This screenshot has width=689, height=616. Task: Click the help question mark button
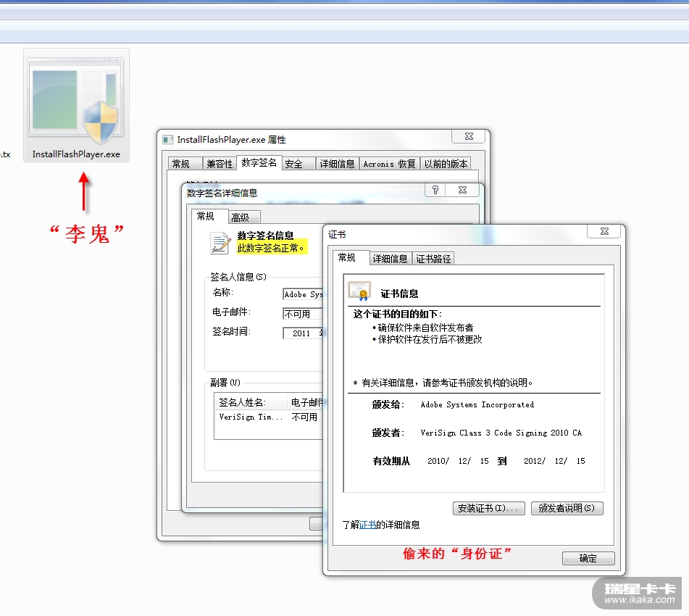point(435,190)
